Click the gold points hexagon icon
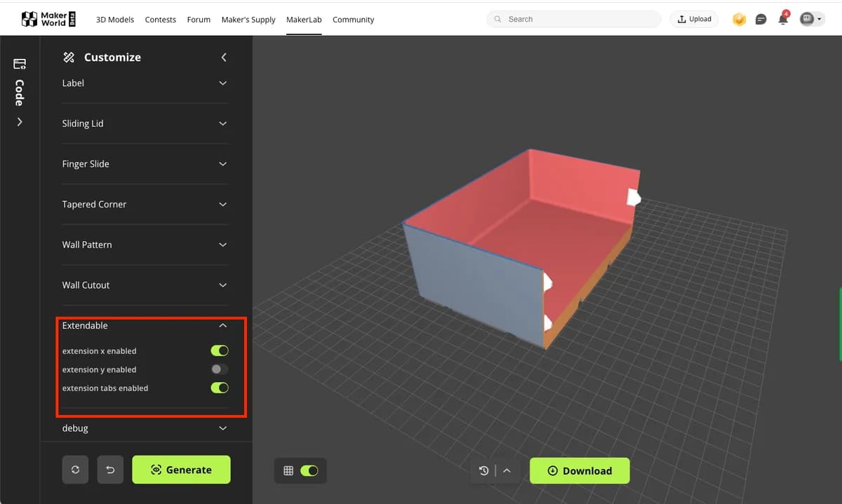 tap(739, 20)
